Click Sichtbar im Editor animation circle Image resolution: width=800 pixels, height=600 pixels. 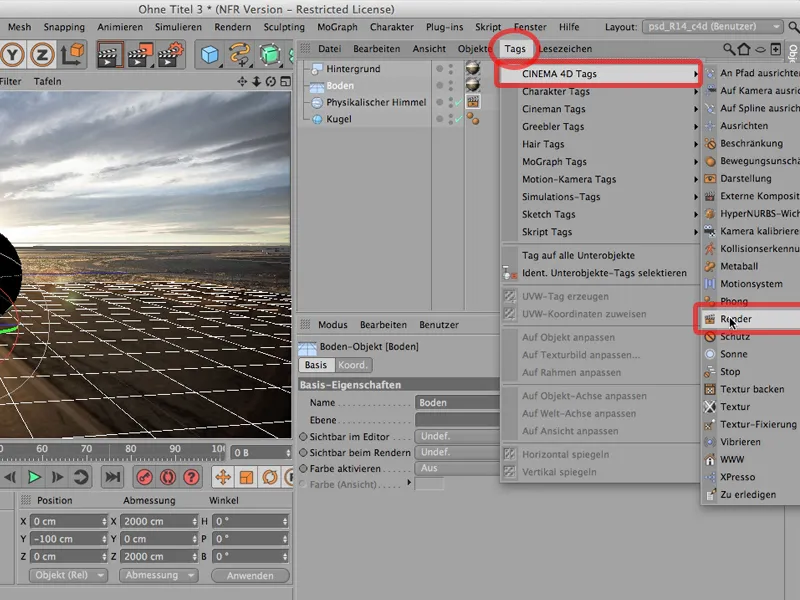coord(303,437)
